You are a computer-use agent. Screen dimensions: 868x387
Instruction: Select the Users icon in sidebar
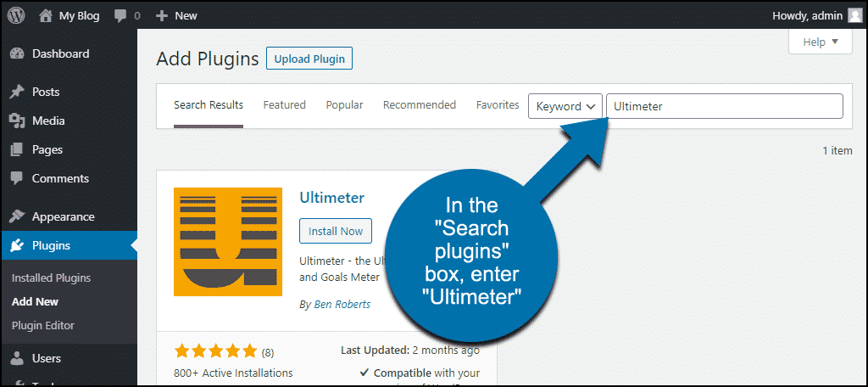(x=17, y=358)
